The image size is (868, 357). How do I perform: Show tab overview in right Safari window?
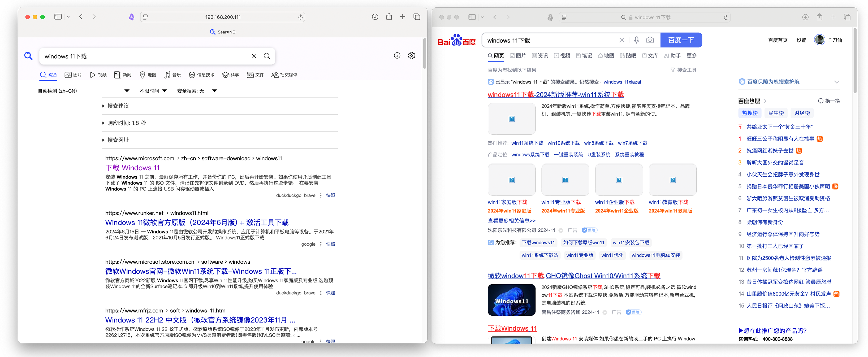click(847, 17)
